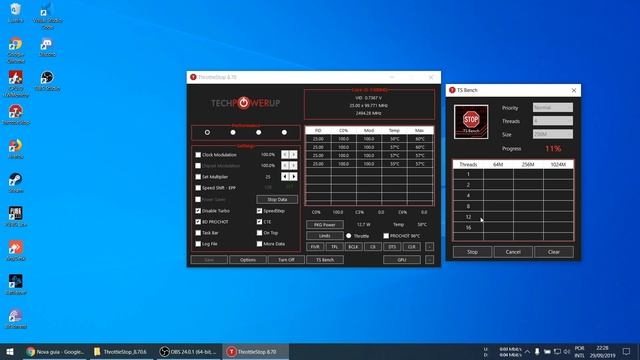Click the DTS button
Screen dimensions: 640x360
392,247
